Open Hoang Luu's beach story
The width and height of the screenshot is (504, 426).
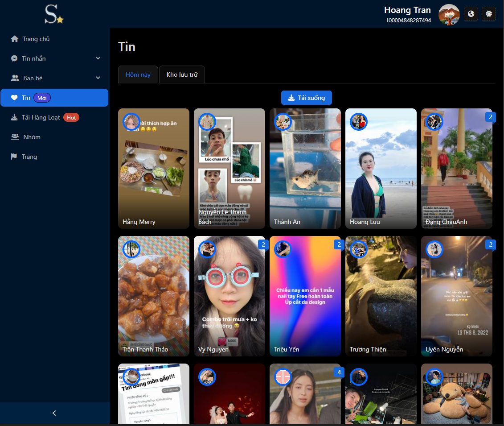[381, 169]
